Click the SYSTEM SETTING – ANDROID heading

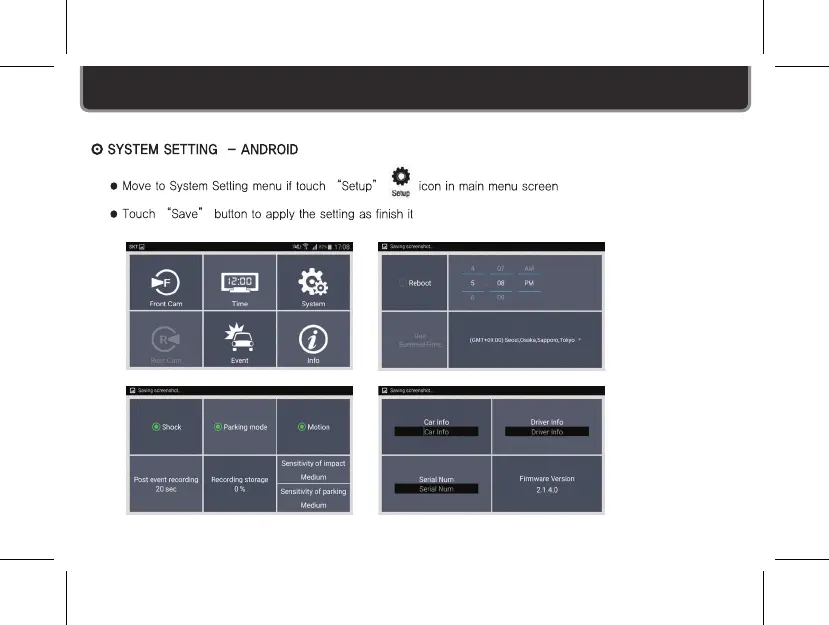click(202, 150)
